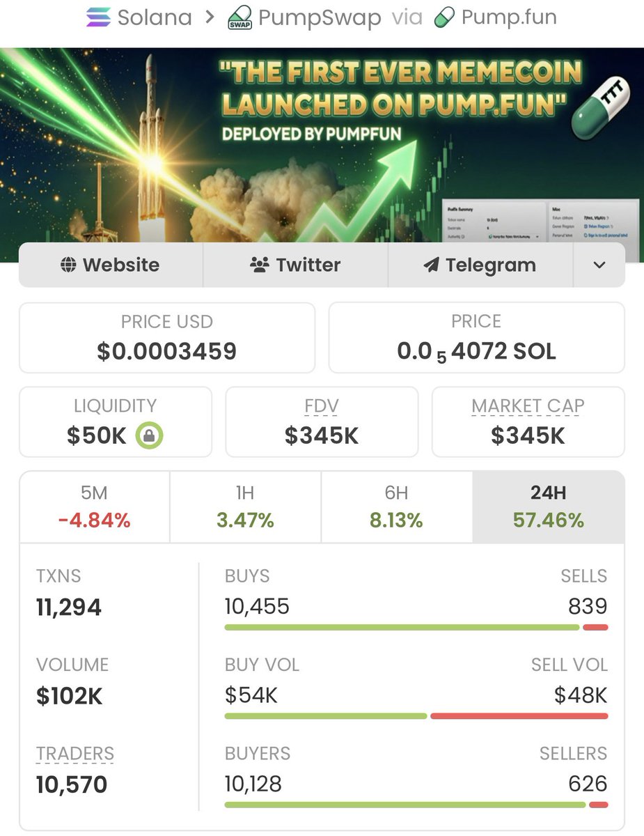Click the people icon on Twitter
This screenshot has width=644, height=836.
260,265
